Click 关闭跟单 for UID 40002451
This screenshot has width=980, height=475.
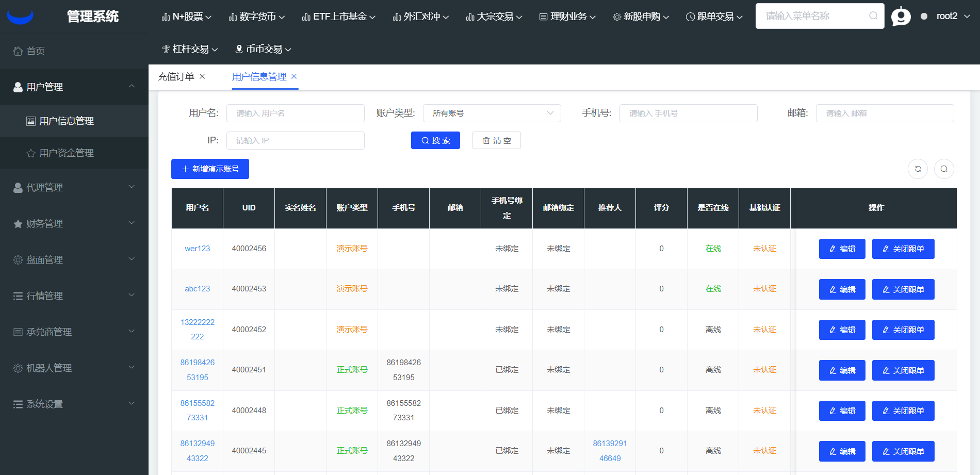tap(903, 370)
